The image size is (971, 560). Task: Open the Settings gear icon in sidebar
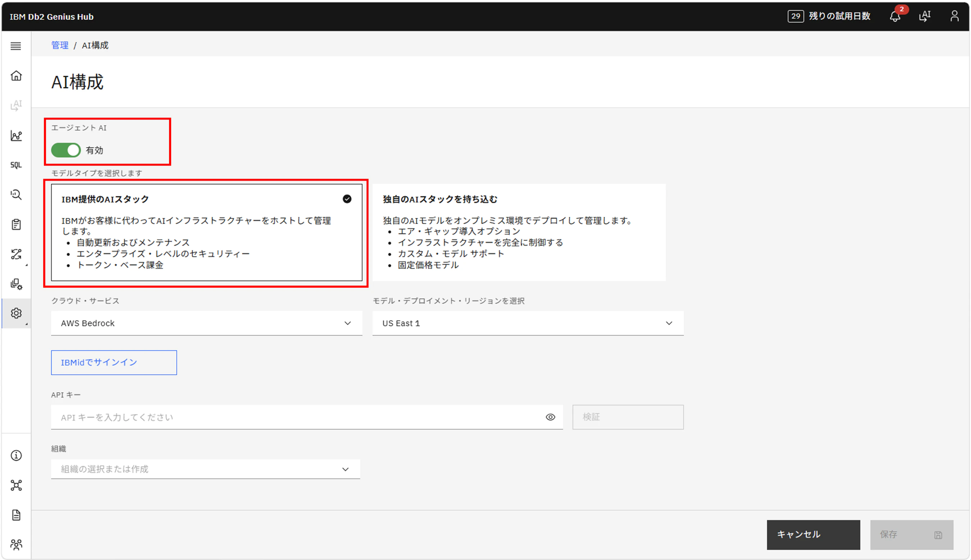(x=16, y=314)
